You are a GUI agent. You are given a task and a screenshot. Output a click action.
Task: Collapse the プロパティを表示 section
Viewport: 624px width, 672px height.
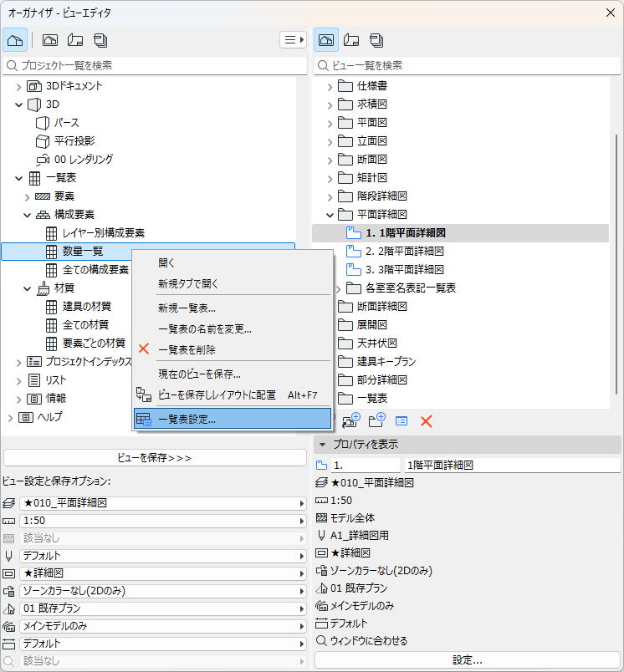323,445
